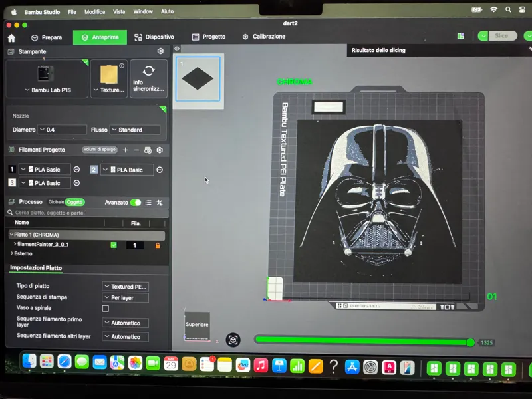This screenshot has width=532, height=399.
Task: Switch to the Progetto tab
Action: click(x=209, y=37)
